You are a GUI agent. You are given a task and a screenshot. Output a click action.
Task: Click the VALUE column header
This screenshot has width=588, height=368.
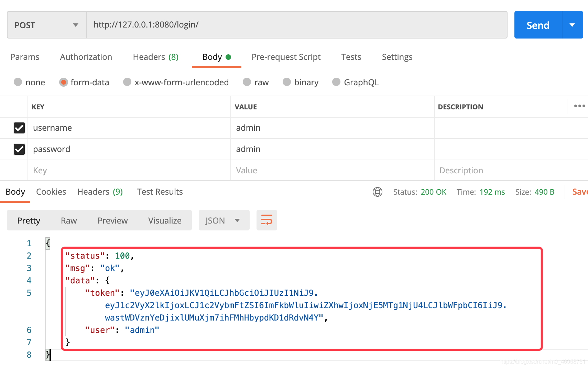click(x=246, y=107)
